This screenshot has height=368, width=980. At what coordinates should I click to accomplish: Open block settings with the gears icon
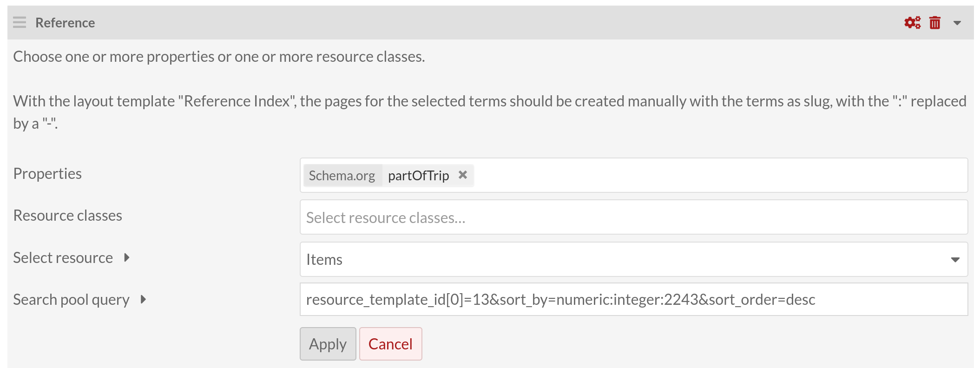click(x=912, y=22)
